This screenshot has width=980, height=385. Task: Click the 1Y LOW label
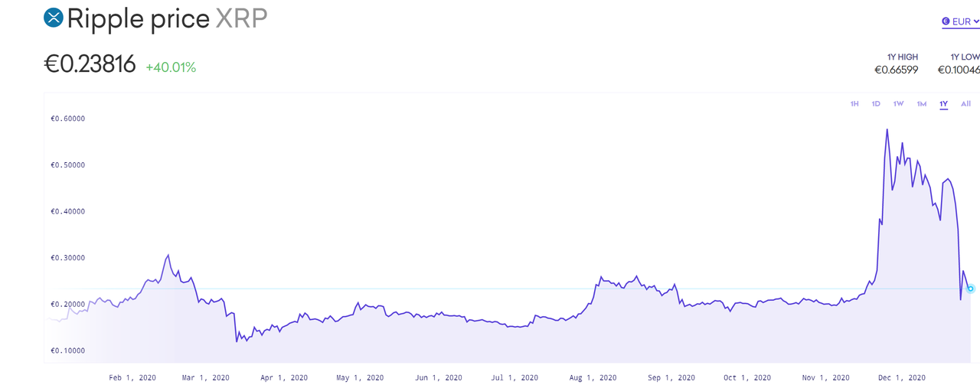click(965, 57)
